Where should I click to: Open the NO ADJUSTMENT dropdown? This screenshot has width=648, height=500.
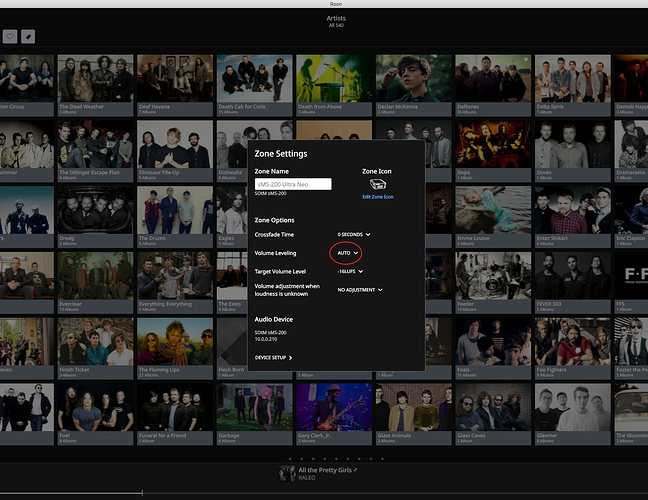pyautogui.click(x=360, y=290)
